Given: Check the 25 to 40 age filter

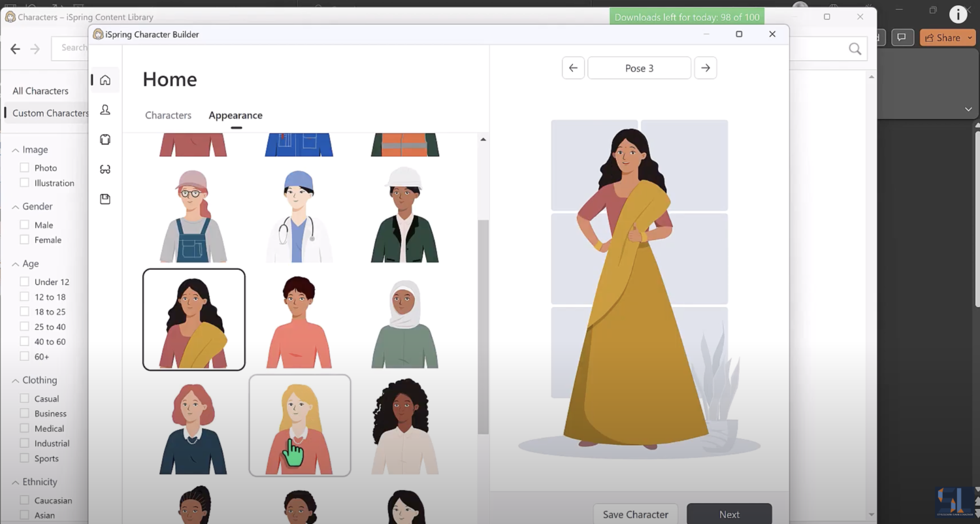Looking at the screenshot, I should pos(25,327).
